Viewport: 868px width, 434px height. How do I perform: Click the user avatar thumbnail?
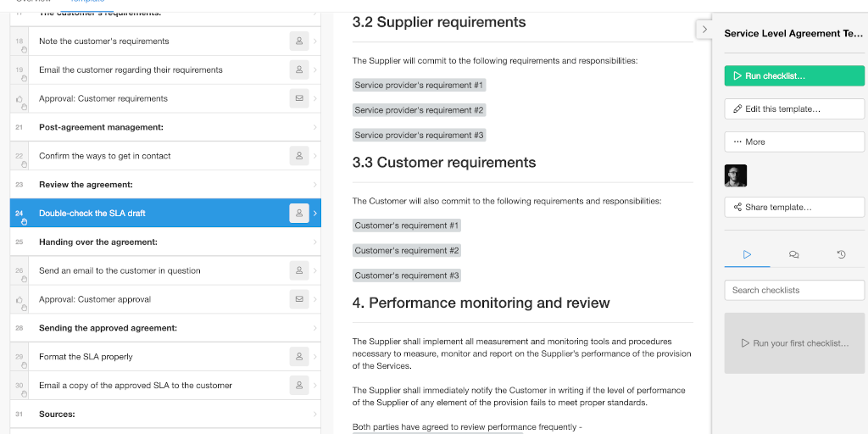[x=736, y=175]
